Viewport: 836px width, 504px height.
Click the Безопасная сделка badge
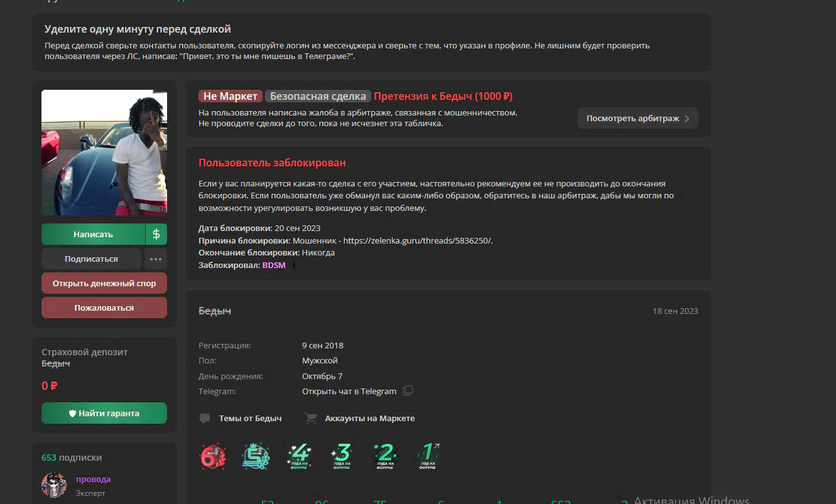[x=318, y=96]
